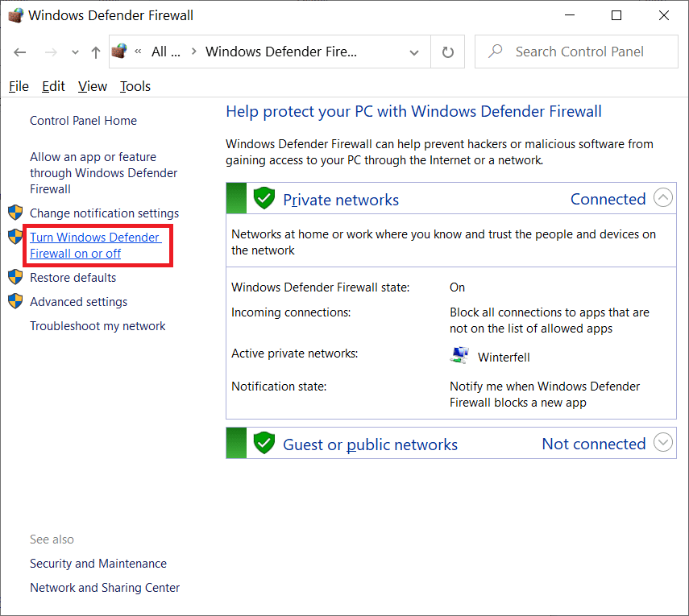Maximize the Windows Defender Firewall window
The width and height of the screenshot is (689, 616).
[x=616, y=15]
